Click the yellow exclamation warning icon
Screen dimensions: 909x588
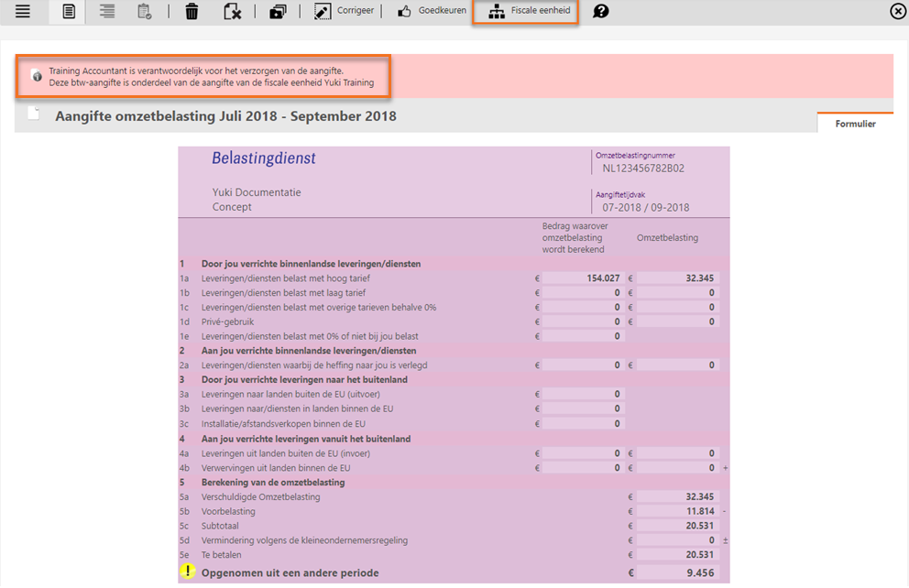point(187,572)
